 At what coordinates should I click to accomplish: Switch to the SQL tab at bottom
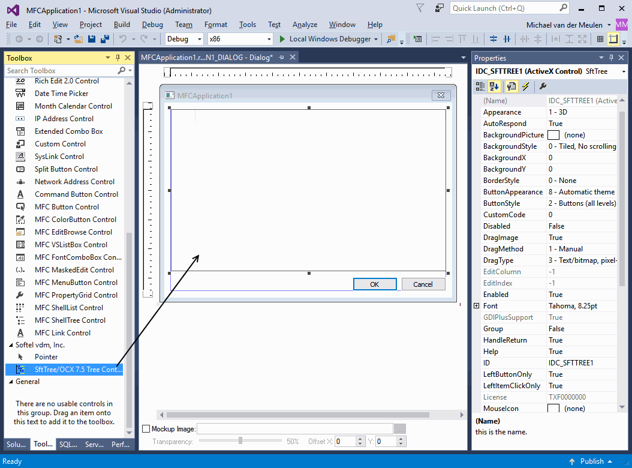tap(68, 444)
